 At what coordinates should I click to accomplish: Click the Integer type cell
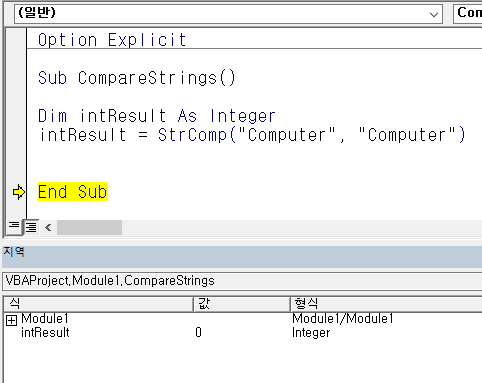click(x=311, y=333)
